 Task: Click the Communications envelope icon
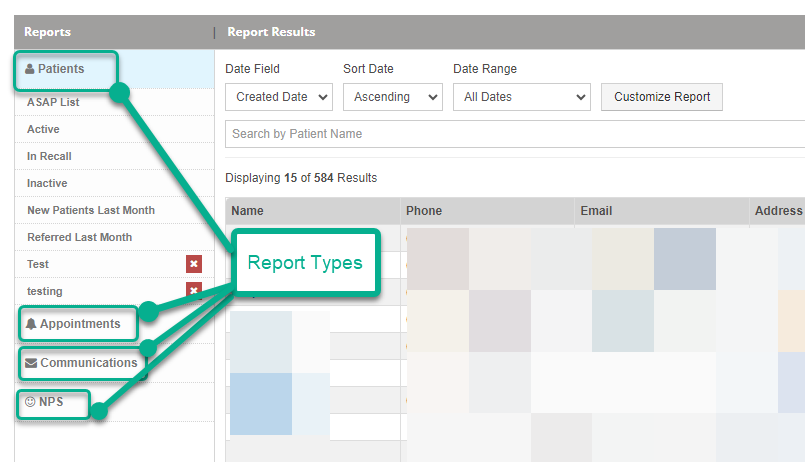[31, 363]
